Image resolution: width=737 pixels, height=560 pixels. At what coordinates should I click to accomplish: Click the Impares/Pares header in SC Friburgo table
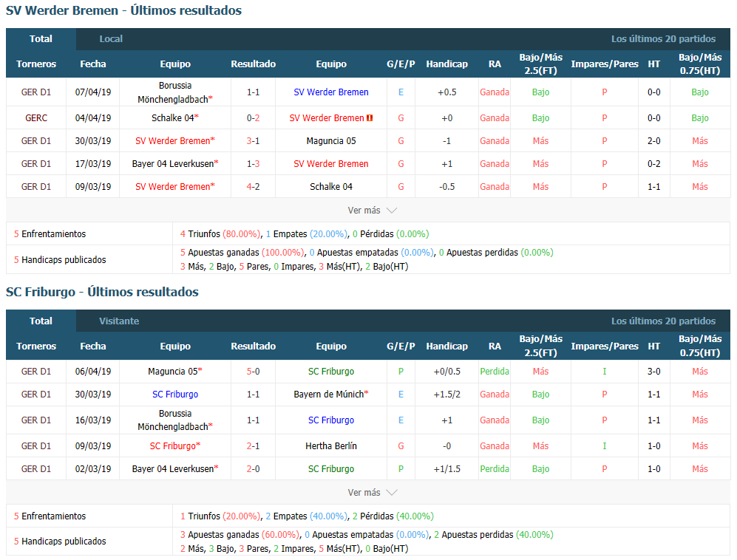(605, 346)
